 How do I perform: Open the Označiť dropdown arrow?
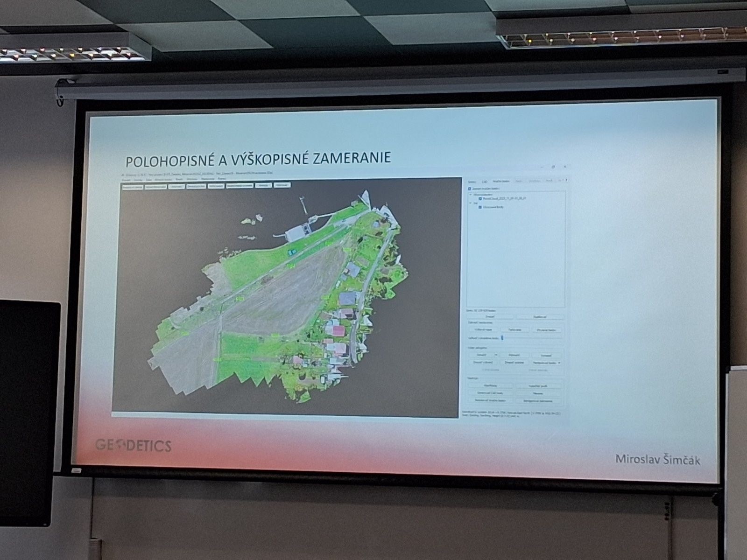496,355
